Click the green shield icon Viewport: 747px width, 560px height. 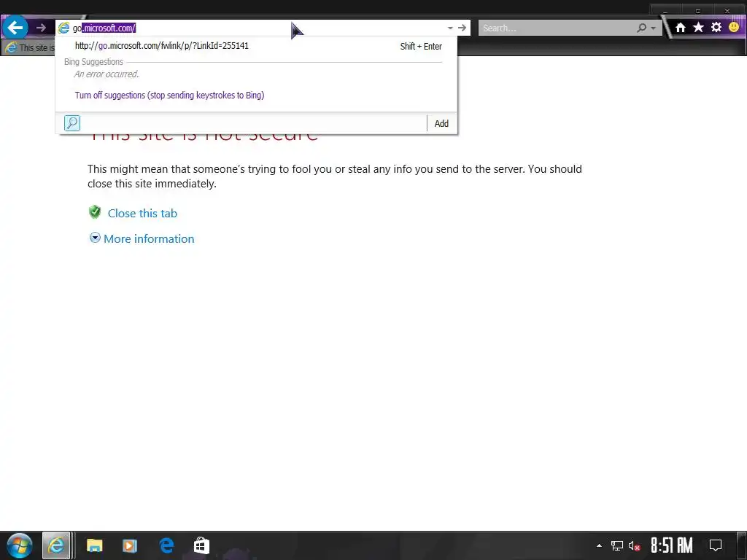point(95,212)
